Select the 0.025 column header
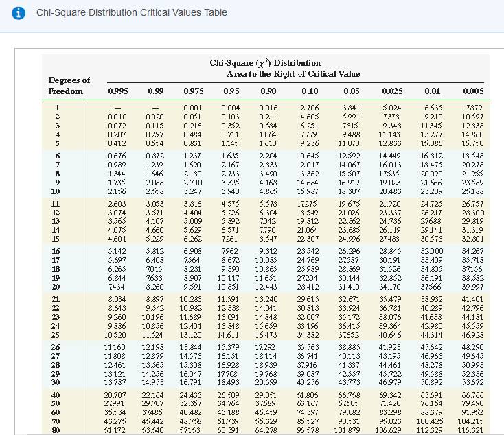Viewport: 504px width, 435px height. [392, 91]
